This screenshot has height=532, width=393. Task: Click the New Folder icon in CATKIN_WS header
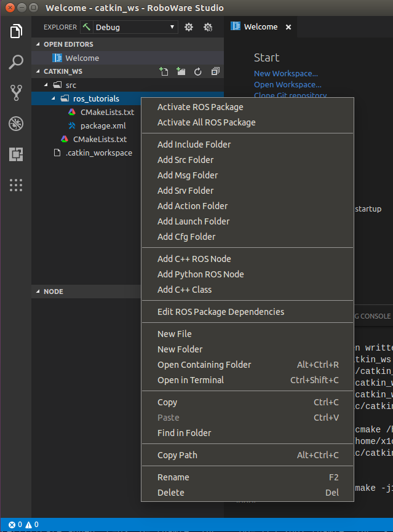(x=181, y=71)
